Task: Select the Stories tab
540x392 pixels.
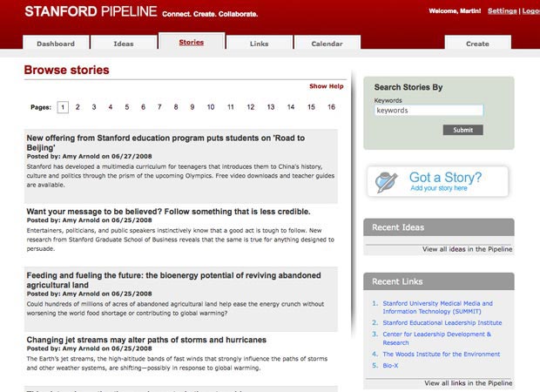Action: 192,42
